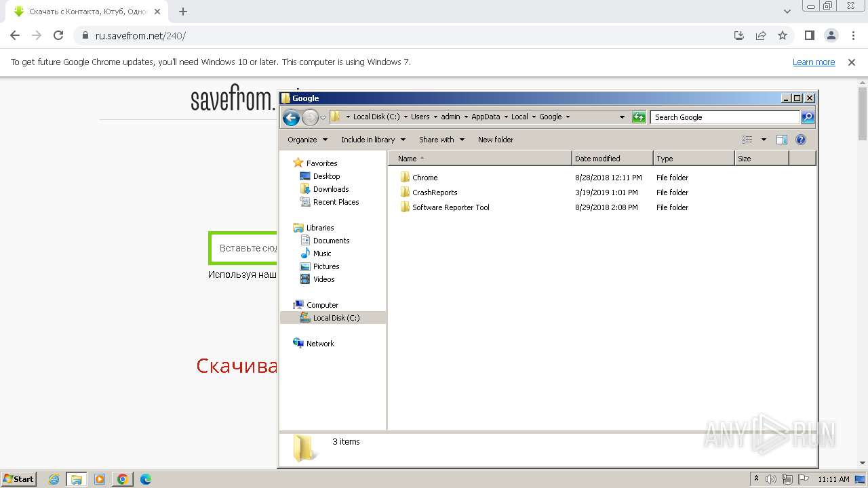Open Music library

322,253
